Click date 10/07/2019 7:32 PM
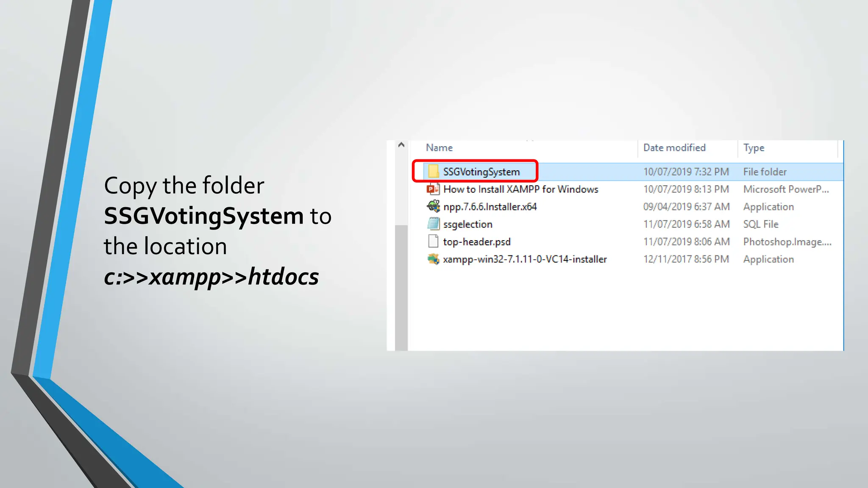 point(686,172)
